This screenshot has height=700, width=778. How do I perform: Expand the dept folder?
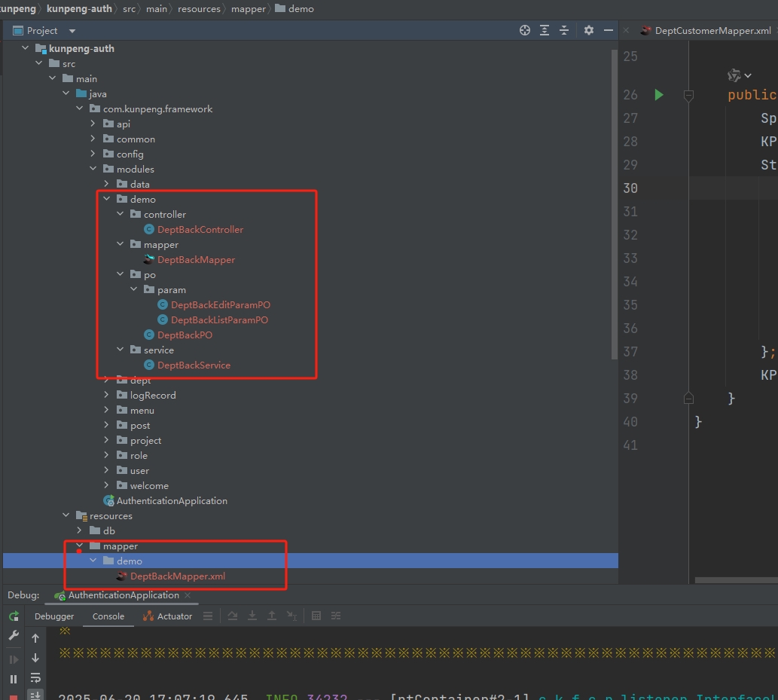click(106, 381)
